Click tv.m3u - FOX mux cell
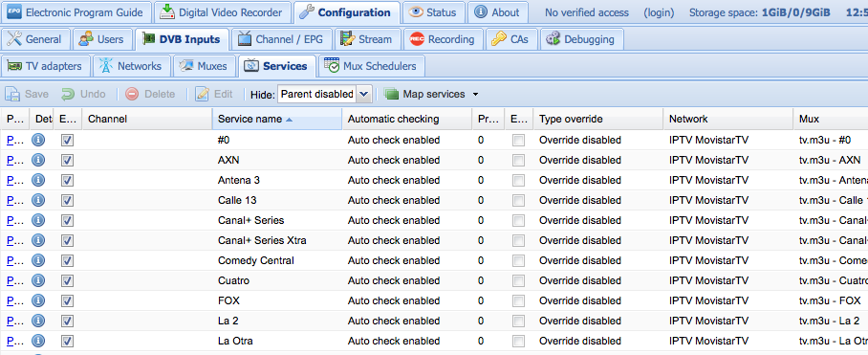 pyautogui.click(x=831, y=300)
